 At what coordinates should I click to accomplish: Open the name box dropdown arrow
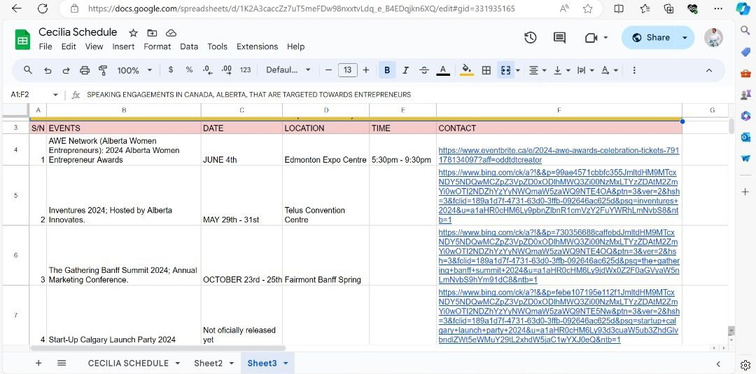point(55,95)
